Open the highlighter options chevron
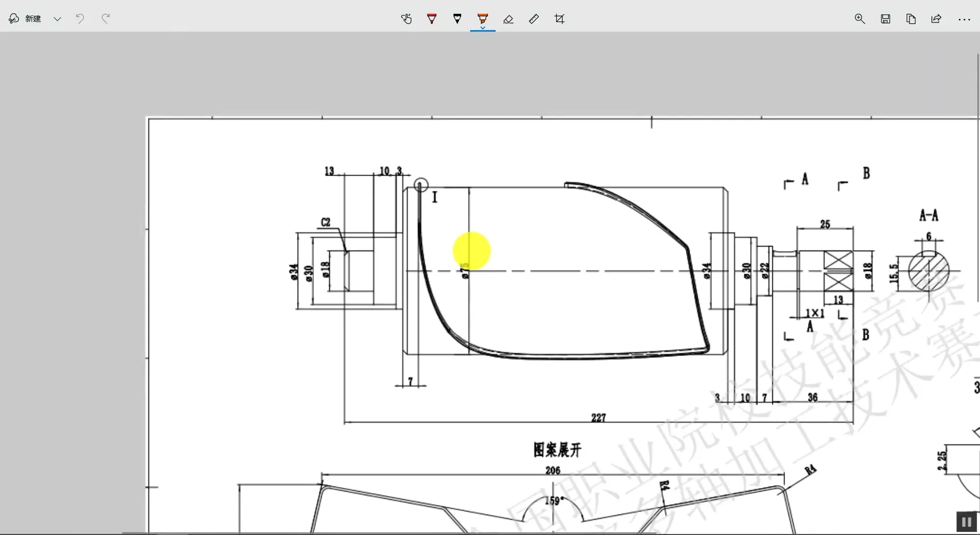980x535 pixels. coord(482,27)
